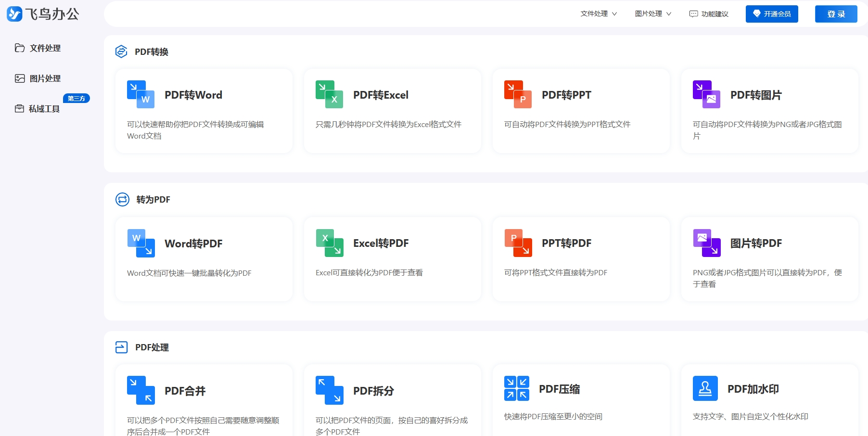The image size is (868, 436).
Task: Open the PPT转PDF title
Action: 567,244
